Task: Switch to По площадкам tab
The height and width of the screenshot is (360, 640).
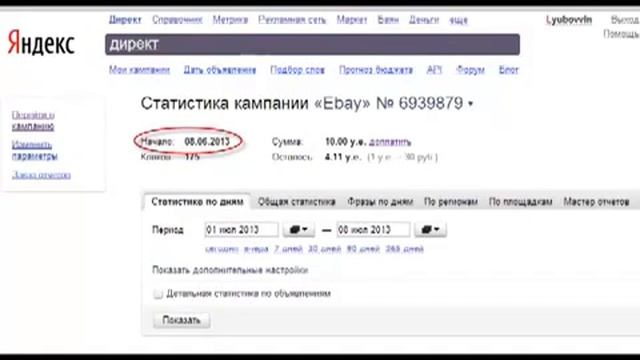Action: tap(520, 202)
